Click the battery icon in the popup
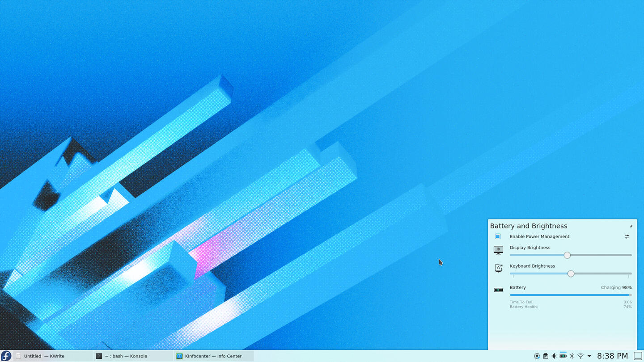Viewport: 644px width, 362px height. pos(498,290)
